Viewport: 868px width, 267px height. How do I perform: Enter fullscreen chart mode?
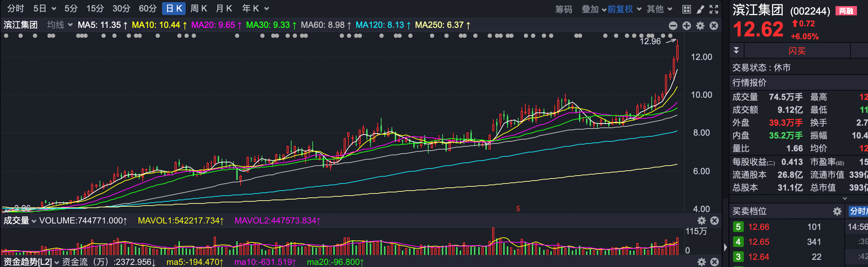click(x=714, y=9)
